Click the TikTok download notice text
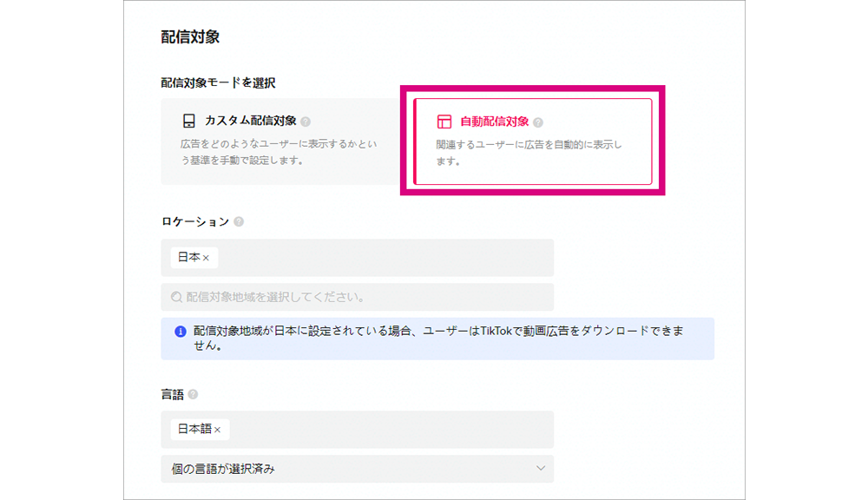 [x=437, y=338]
